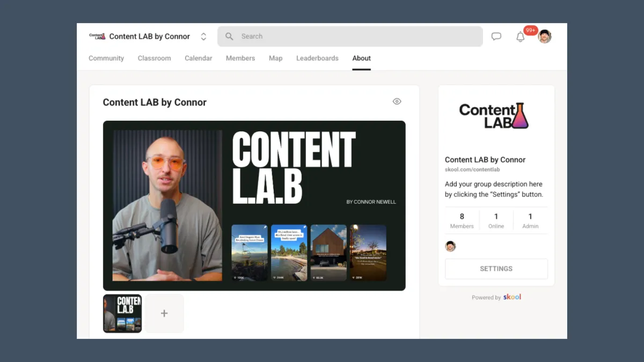Add a new image with plus tile

pyautogui.click(x=164, y=313)
